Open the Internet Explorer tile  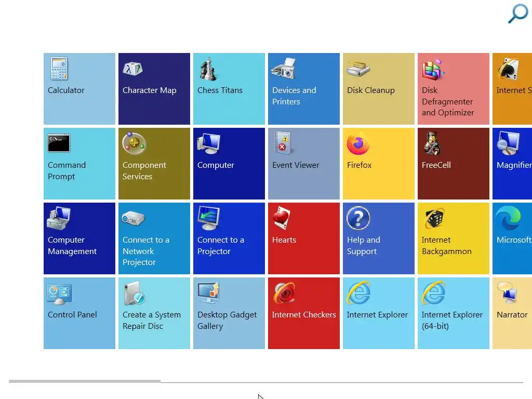(x=379, y=313)
